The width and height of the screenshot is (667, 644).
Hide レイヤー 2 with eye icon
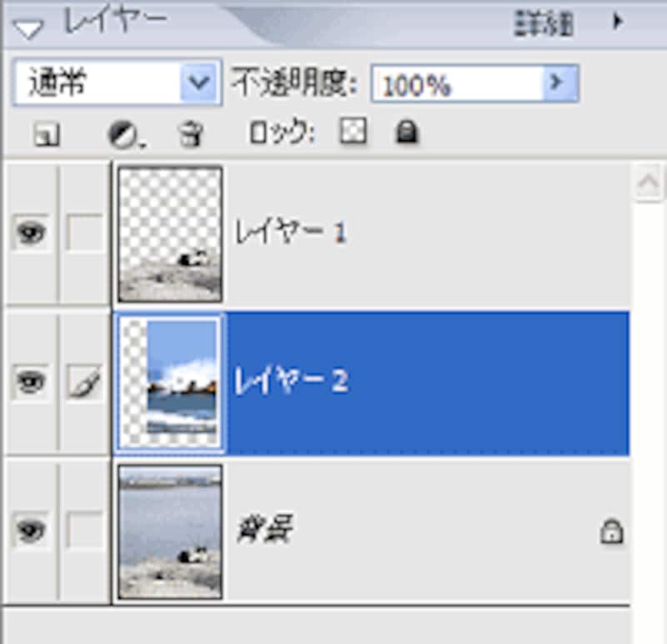pos(31,382)
